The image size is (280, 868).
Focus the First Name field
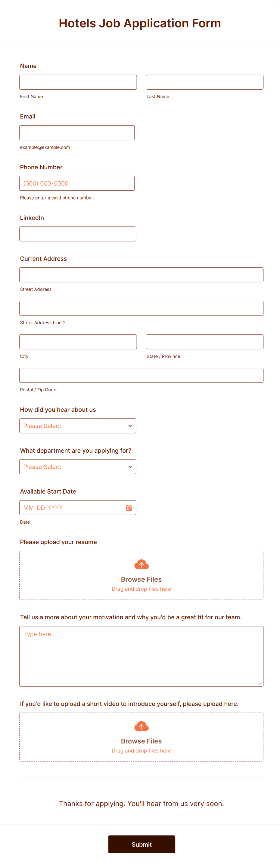point(78,82)
